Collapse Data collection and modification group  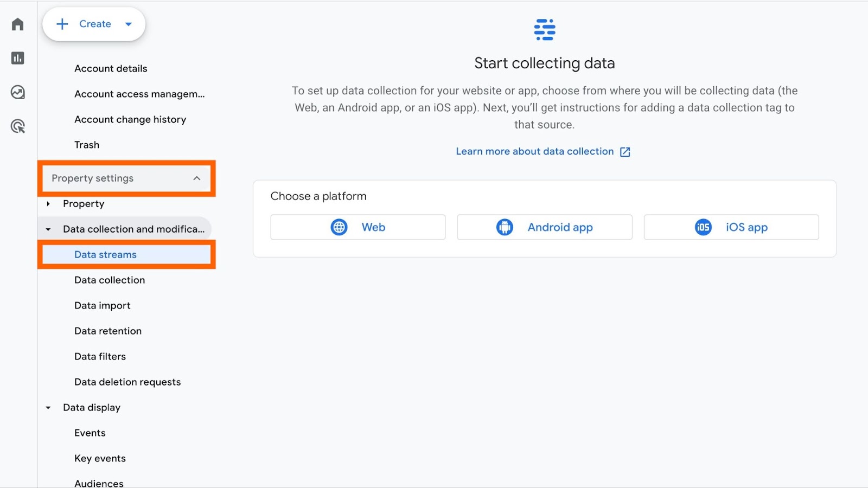tap(48, 229)
